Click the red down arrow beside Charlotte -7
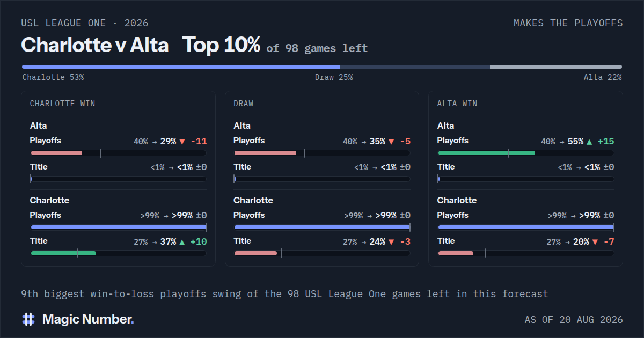 595,242
